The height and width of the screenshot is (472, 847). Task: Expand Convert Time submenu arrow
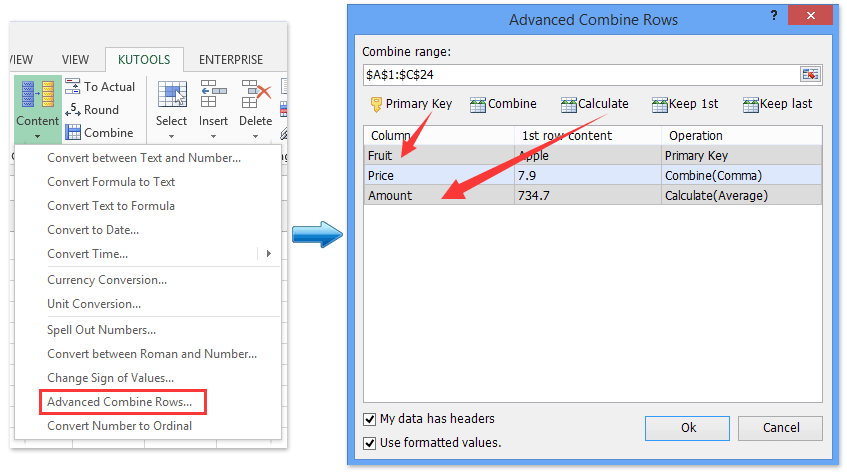point(268,254)
